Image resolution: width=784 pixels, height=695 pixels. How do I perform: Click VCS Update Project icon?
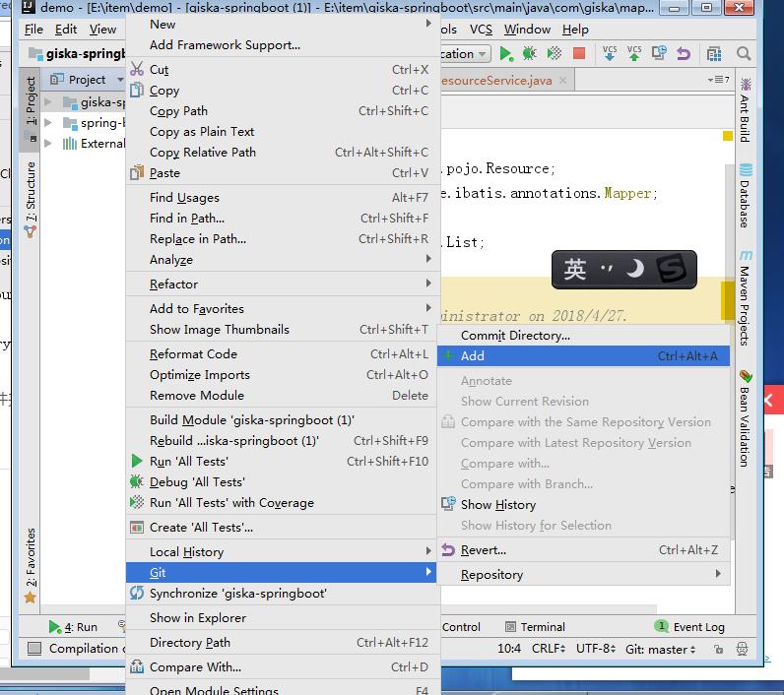[610, 53]
